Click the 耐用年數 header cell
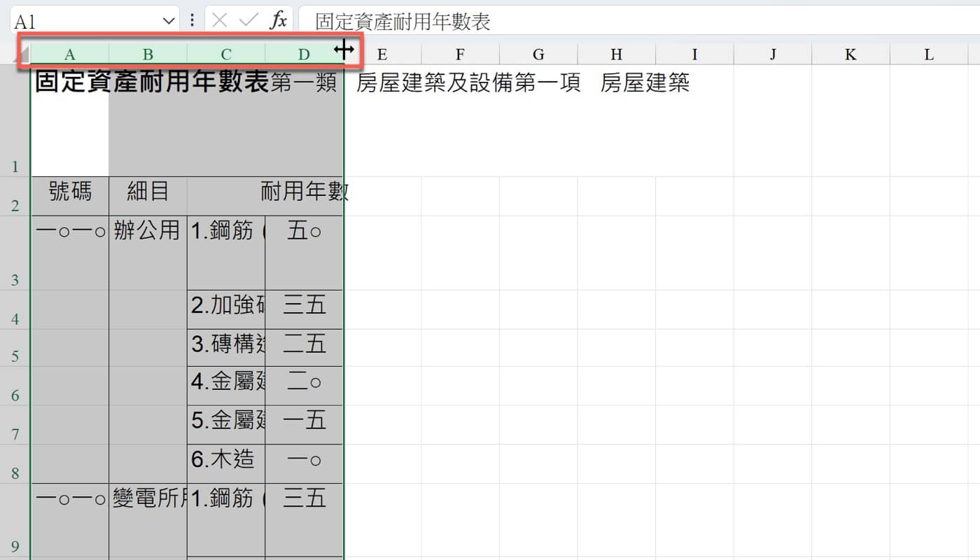Image resolution: width=980 pixels, height=560 pixels. [265, 196]
